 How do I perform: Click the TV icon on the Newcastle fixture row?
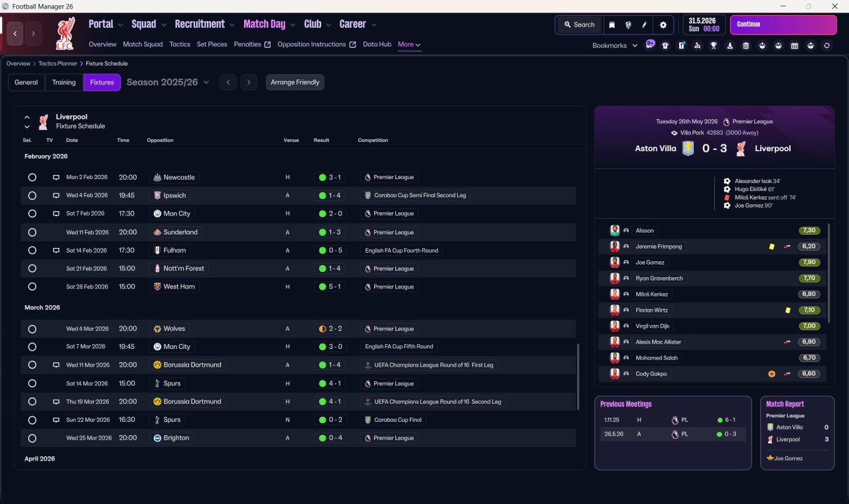tap(56, 178)
